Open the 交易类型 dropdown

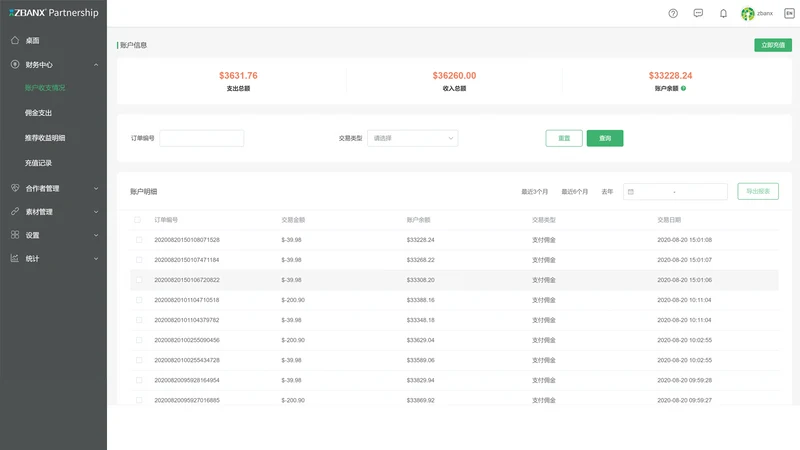pyautogui.click(x=412, y=138)
